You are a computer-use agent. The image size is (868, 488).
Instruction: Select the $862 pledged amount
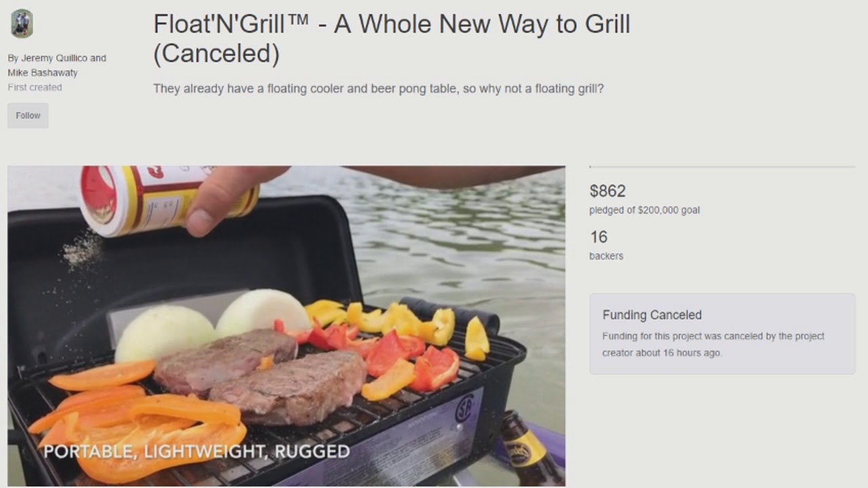[x=608, y=191]
